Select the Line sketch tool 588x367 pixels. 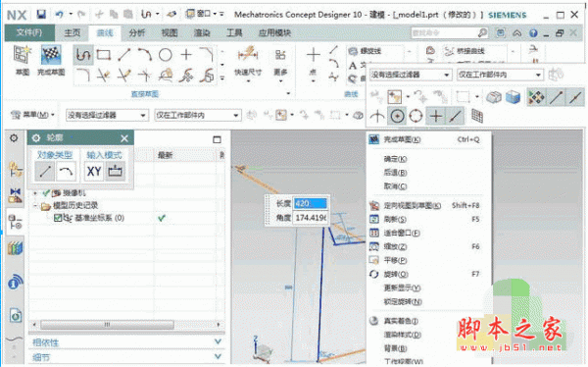(x=124, y=55)
